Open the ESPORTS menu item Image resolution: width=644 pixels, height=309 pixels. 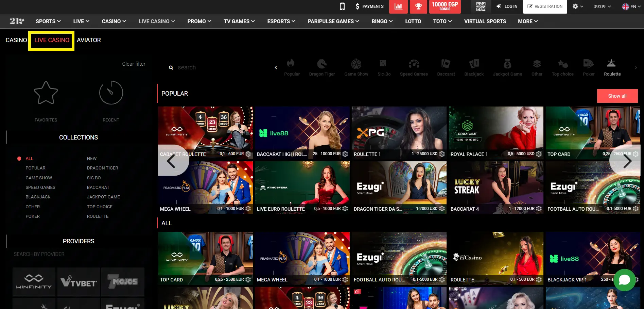click(281, 21)
